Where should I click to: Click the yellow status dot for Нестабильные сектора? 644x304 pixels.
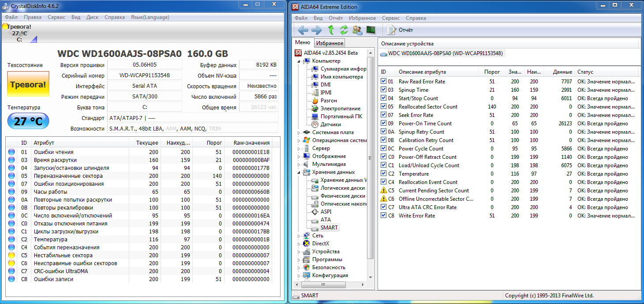coord(11,255)
